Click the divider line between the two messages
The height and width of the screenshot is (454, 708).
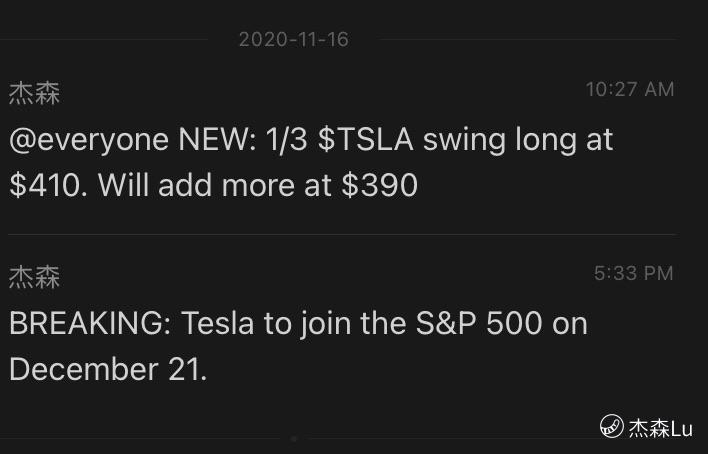(x=340, y=235)
